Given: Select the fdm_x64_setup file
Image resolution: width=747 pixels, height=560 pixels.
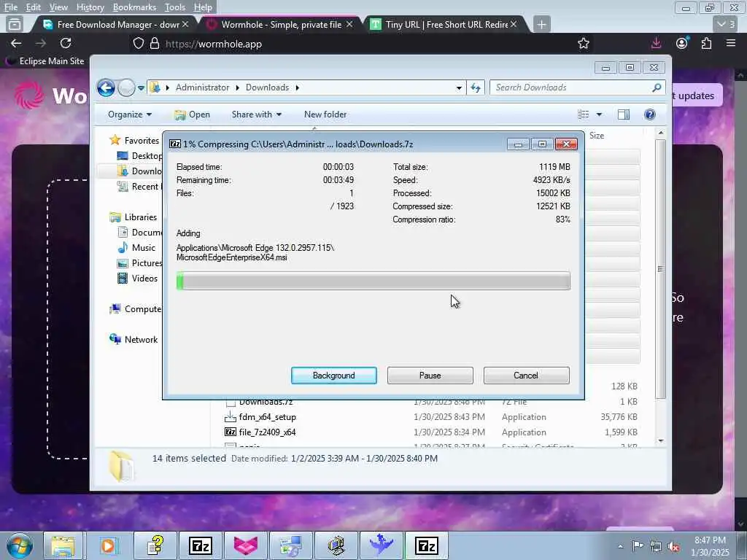Looking at the screenshot, I should point(267,417).
